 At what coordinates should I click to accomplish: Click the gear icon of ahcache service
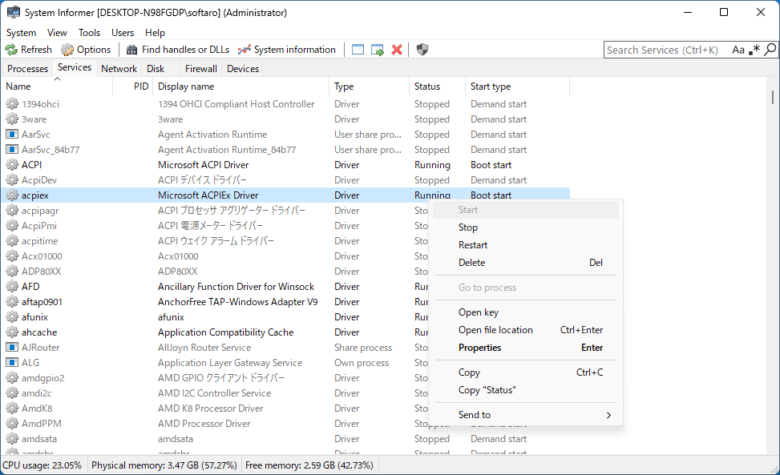(x=12, y=332)
